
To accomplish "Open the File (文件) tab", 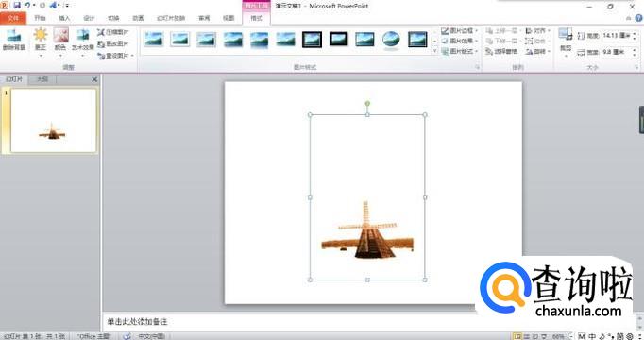I will [x=13, y=18].
